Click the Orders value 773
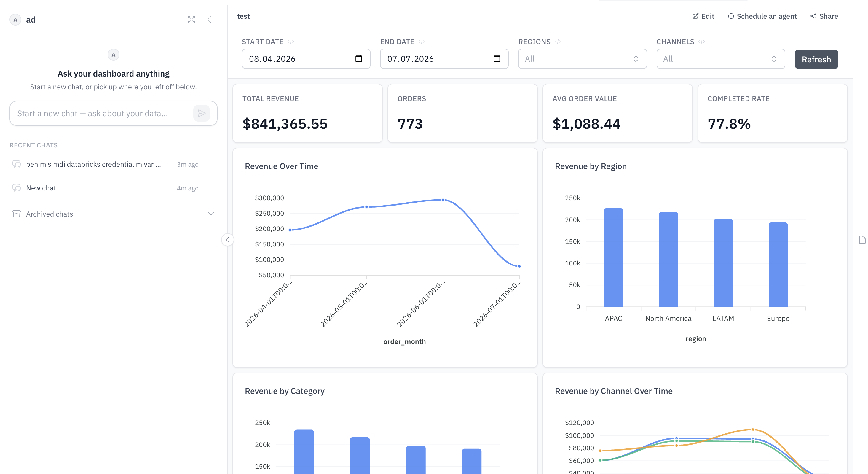 pos(410,124)
